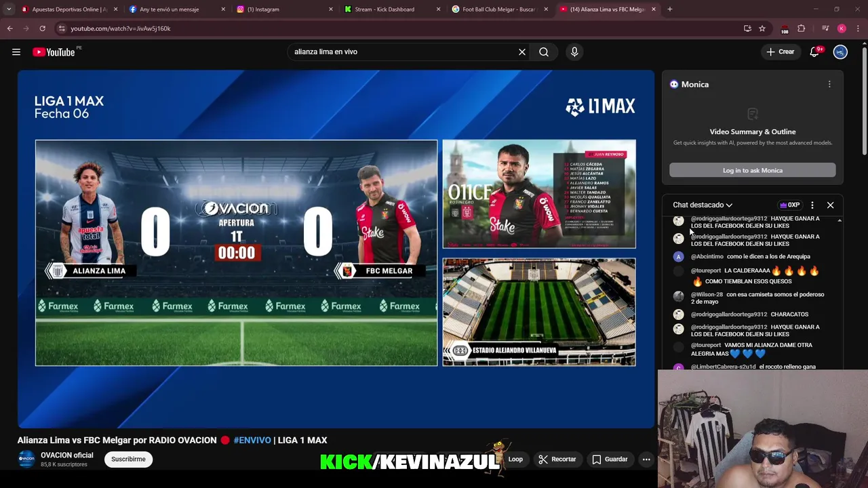The image size is (868, 488).
Task: Expand the Chat destacado dropdown
Action: coord(703,205)
